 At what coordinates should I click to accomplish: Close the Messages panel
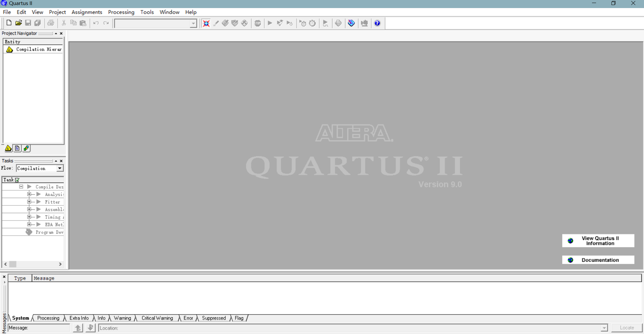4,277
